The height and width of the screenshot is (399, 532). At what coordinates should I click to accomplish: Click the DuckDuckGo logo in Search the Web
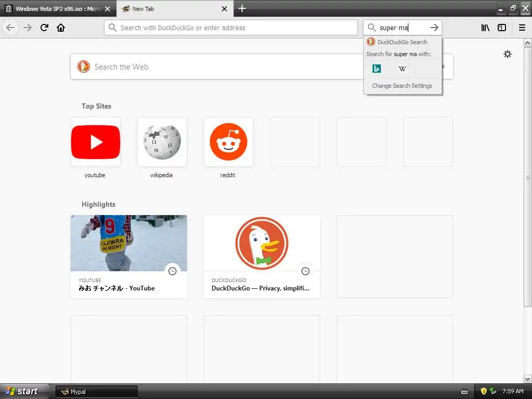point(84,66)
